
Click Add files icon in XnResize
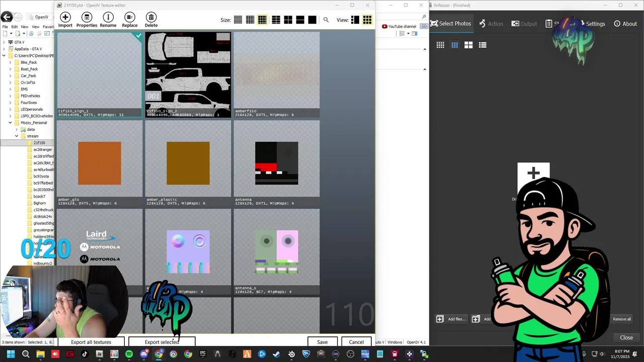click(440, 319)
